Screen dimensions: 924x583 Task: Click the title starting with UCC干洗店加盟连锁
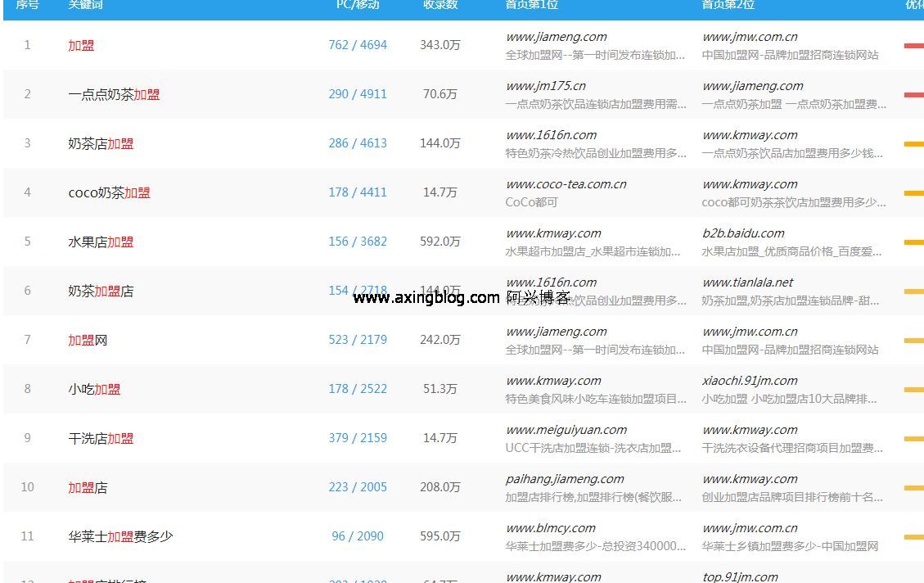593,448
